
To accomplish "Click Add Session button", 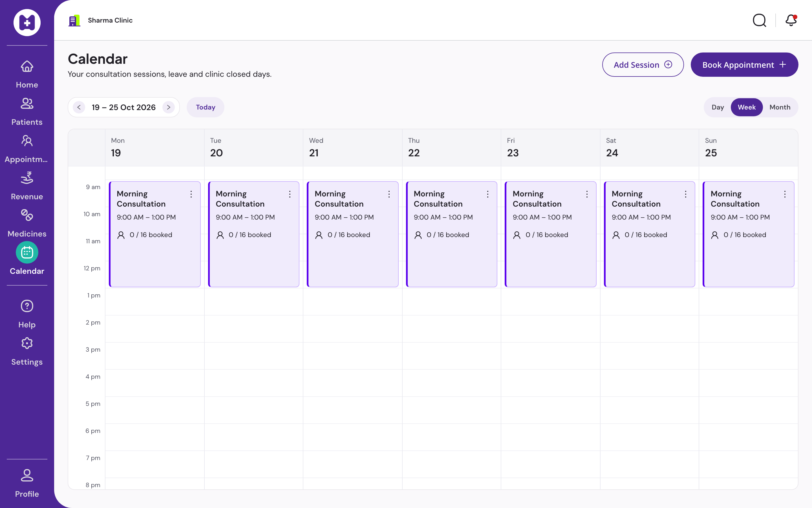I will click(x=643, y=65).
